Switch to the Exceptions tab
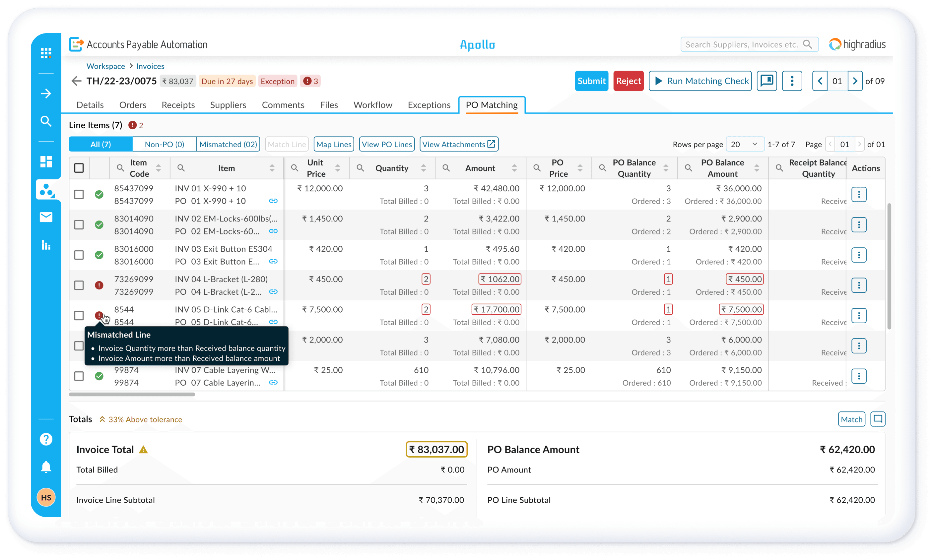The width and height of the screenshot is (933, 560). click(x=429, y=105)
